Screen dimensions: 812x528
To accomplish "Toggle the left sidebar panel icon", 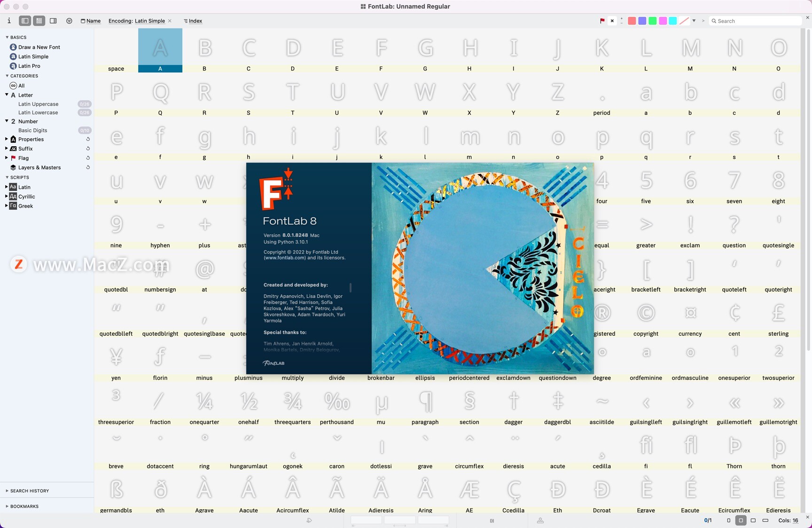I will (x=25, y=21).
